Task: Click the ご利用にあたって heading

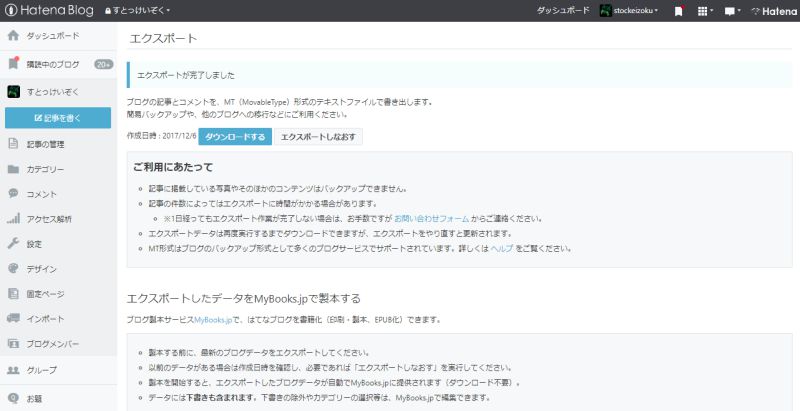Action: point(173,167)
